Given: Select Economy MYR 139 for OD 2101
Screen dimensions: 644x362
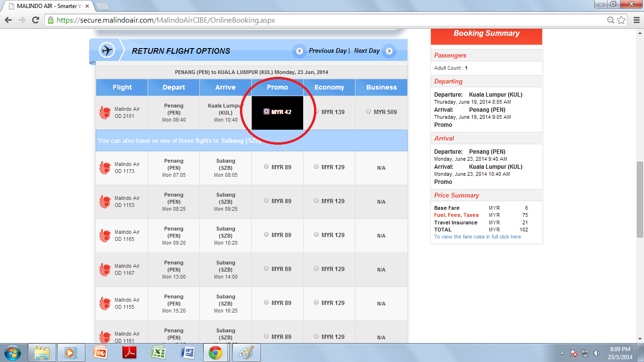Looking at the screenshot, I should pos(317,112).
